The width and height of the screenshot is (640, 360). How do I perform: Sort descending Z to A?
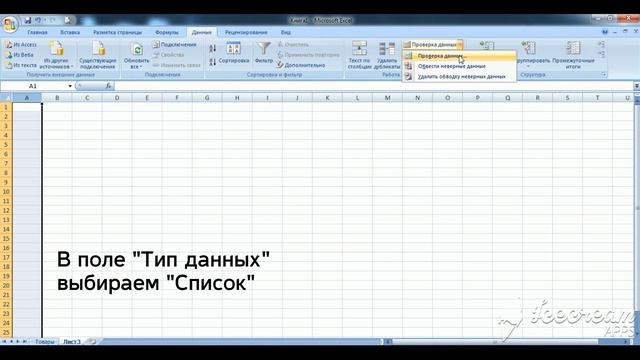click(x=213, y=62)
